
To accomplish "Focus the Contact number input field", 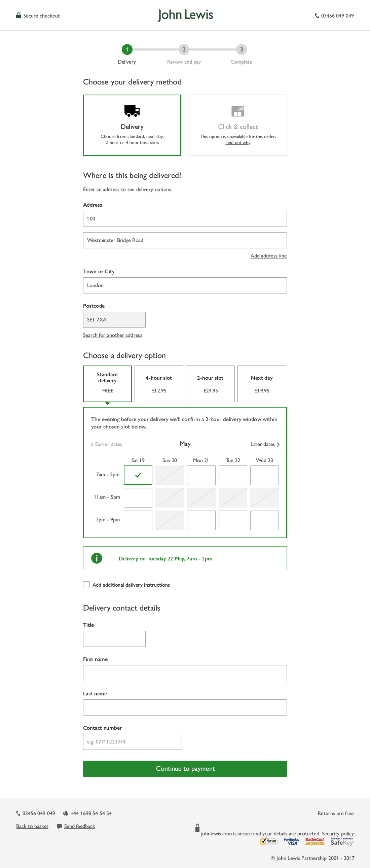I will [x=132, y=742].
